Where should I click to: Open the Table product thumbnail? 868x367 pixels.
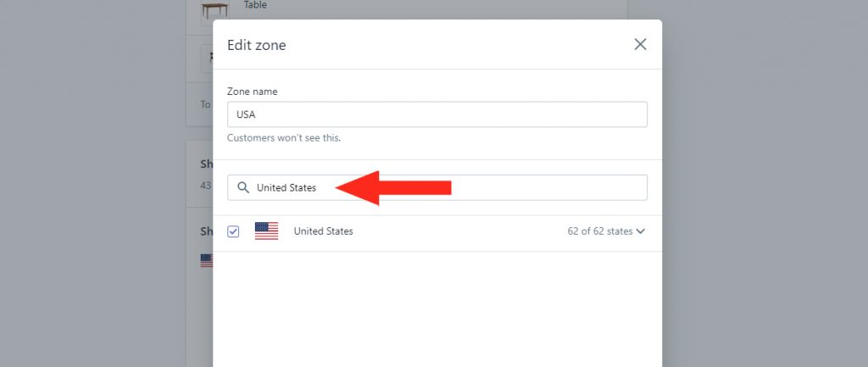pyautogui.click(x=214, y=10)
